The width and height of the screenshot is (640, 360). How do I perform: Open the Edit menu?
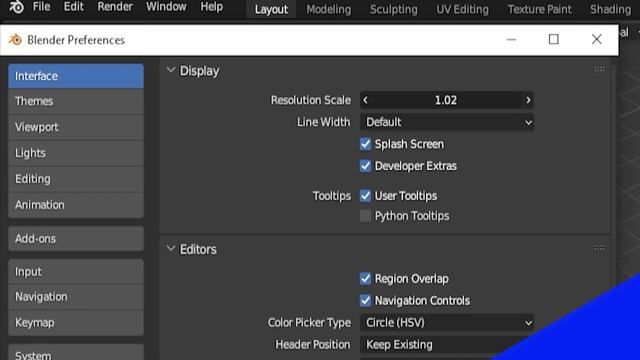pyautogui.click(x=73, y=7)
